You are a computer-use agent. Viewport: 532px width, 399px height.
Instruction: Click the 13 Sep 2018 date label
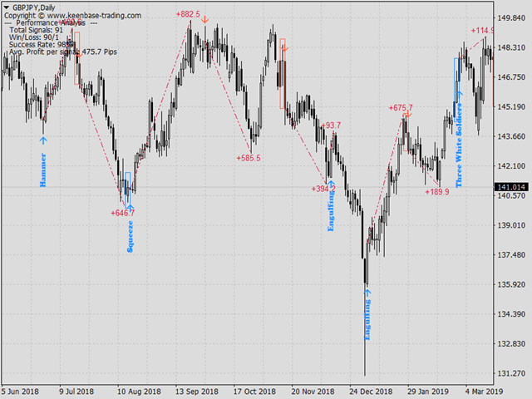[x=197, y=392]
